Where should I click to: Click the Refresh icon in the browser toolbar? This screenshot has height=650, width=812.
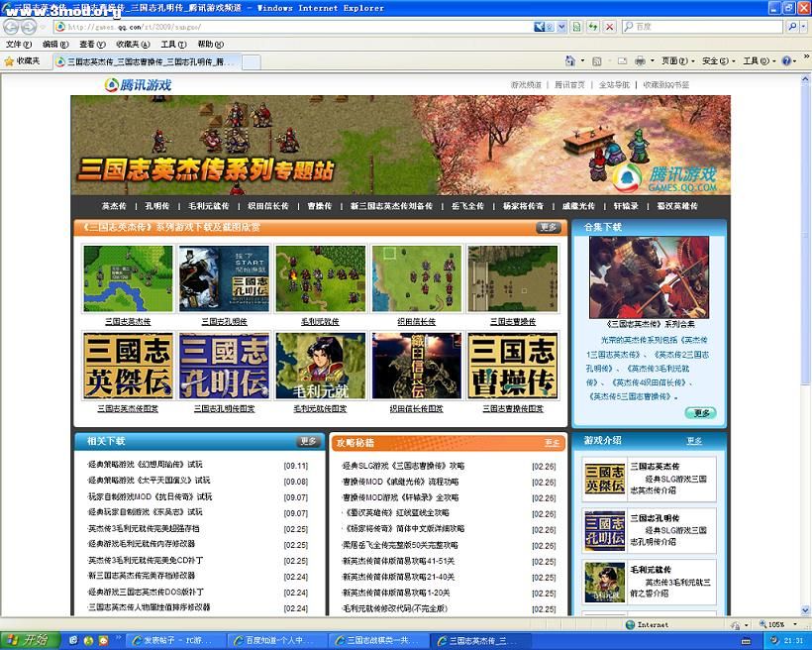pyautogui.click(x=592, y=27)
